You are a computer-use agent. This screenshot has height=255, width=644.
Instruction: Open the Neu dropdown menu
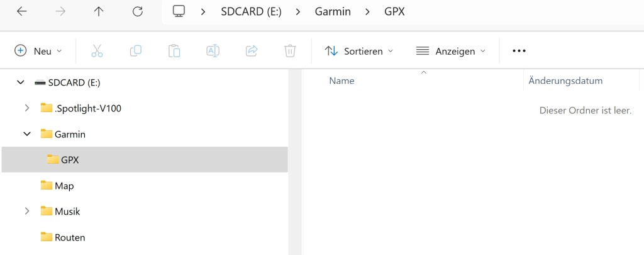[39, 51]
